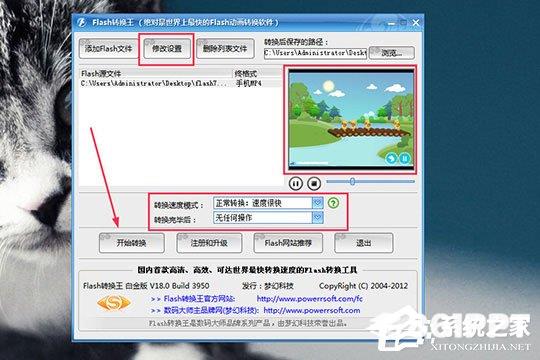Click the 添加Flash文件 button

(x=108, y=49)
